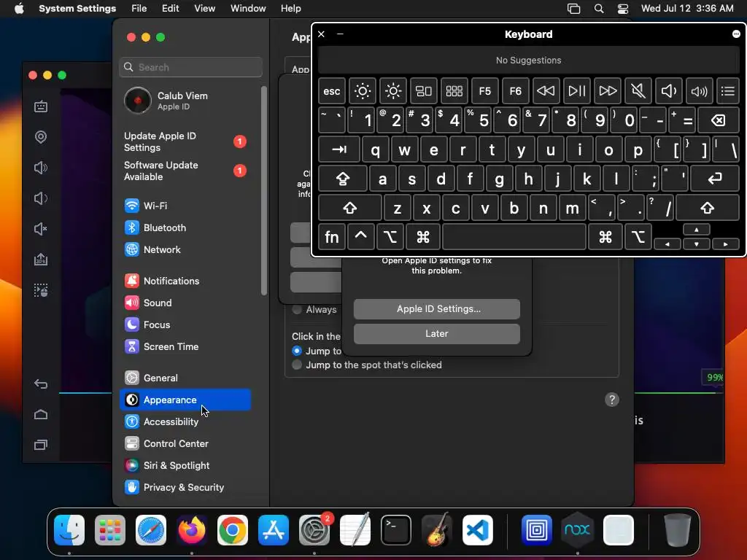Open the keyboard list options key
This screenshot has height=560, width=747.
pyautogui.click(x=727, y=91)
